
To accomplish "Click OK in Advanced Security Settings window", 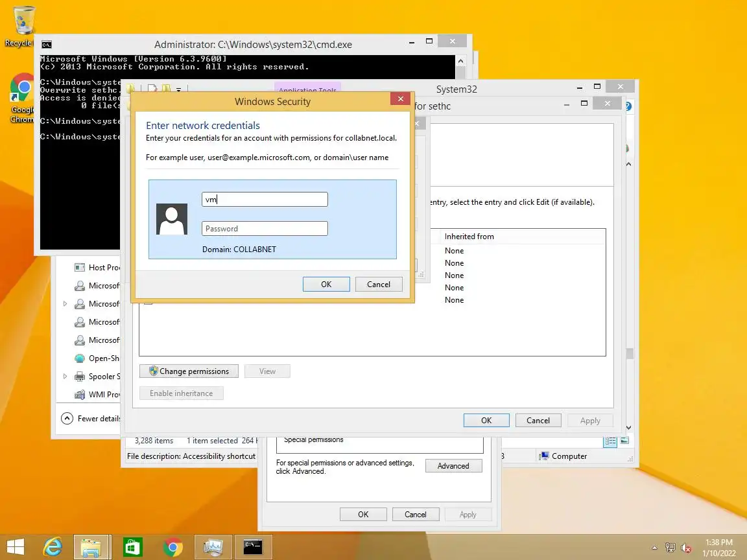I will pyautogui.click(x=486, y=421).
